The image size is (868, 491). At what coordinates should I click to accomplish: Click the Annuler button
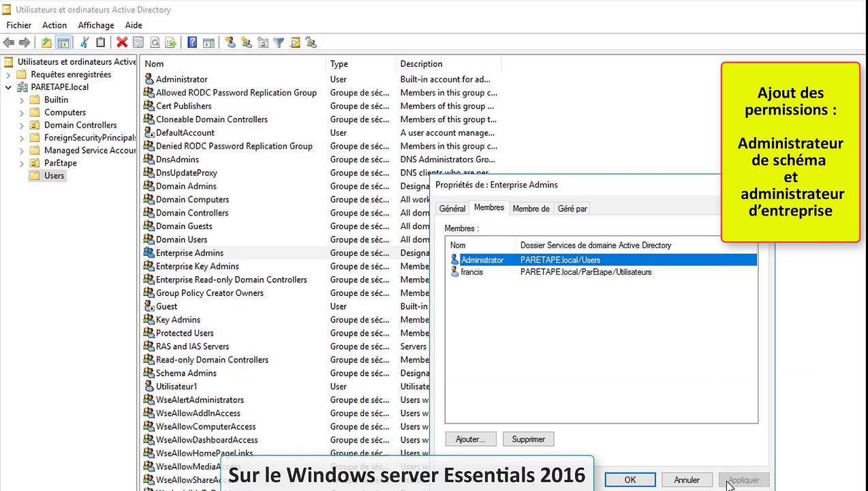coord(686,480)
